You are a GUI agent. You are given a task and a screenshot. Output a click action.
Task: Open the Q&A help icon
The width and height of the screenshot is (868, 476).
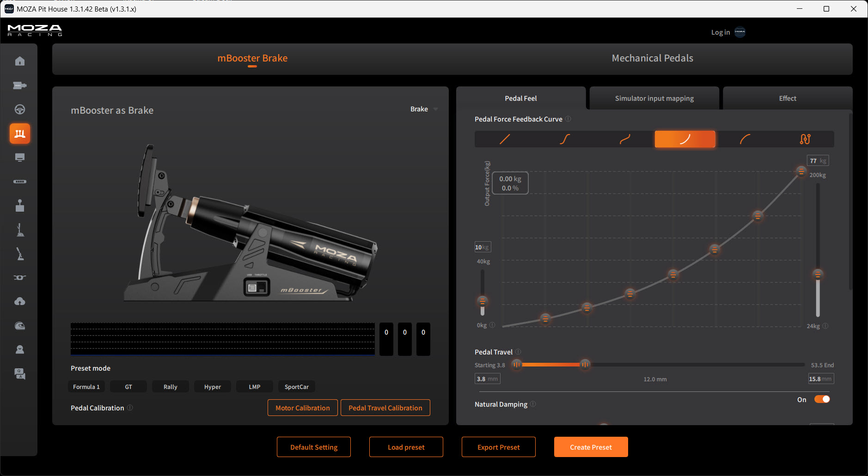pos(20,374)
